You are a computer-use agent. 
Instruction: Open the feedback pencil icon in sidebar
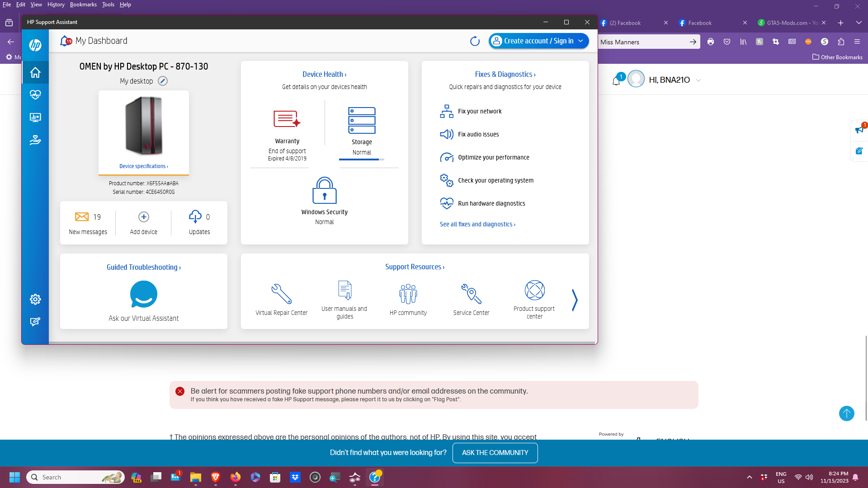tap(35, 322)
